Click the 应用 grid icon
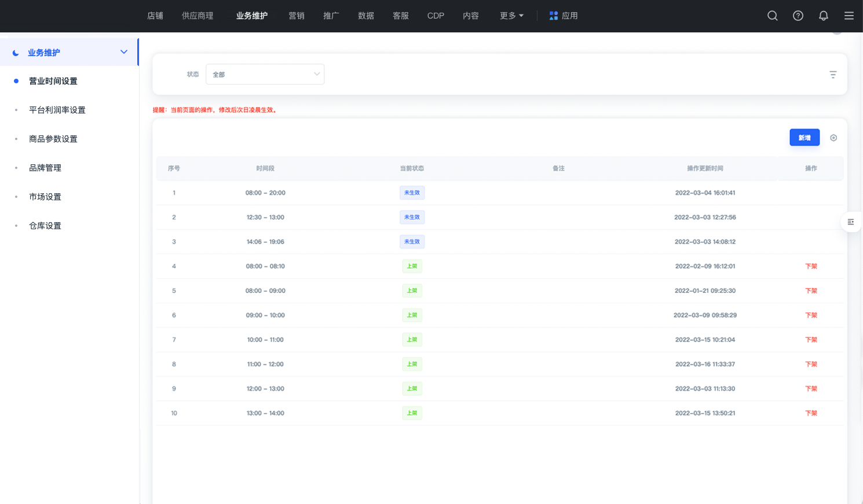Image resolution: width=863 pixels, height=504 pixels. coord(554,16)
